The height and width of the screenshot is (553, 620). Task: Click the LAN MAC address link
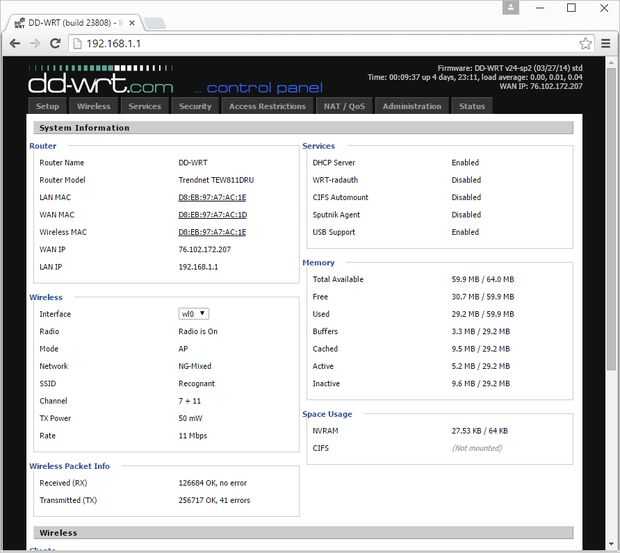212,197
